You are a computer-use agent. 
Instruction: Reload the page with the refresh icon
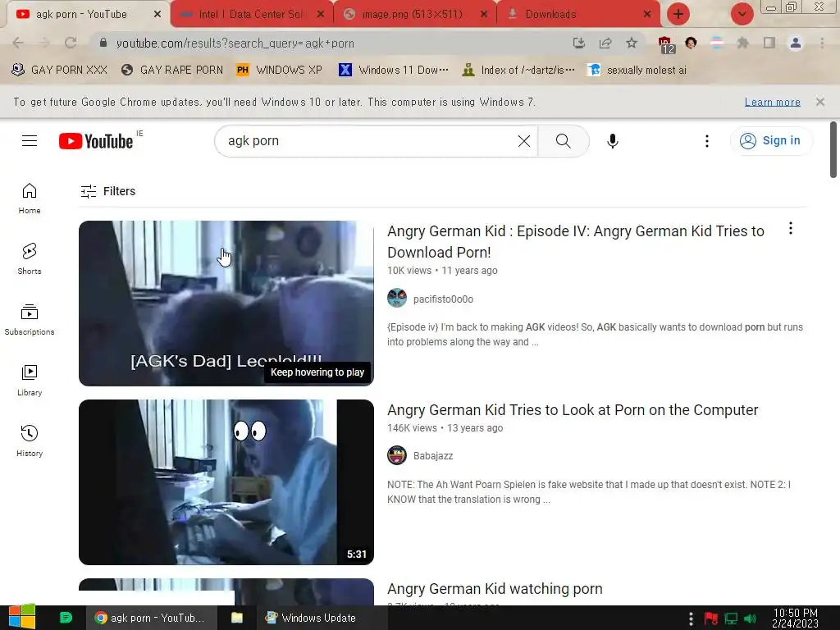pyautogui.click(x=71, y=43)
